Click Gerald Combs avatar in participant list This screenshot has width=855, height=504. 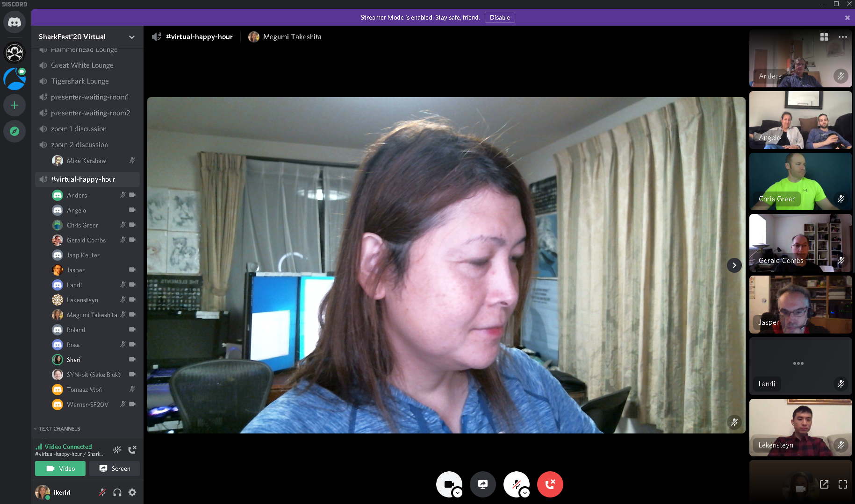[x=57, y=240]
